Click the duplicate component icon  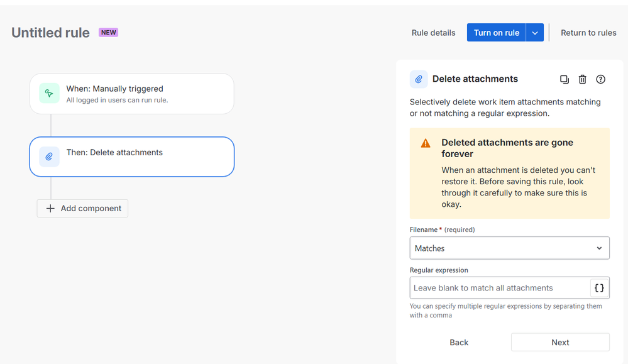565,79
